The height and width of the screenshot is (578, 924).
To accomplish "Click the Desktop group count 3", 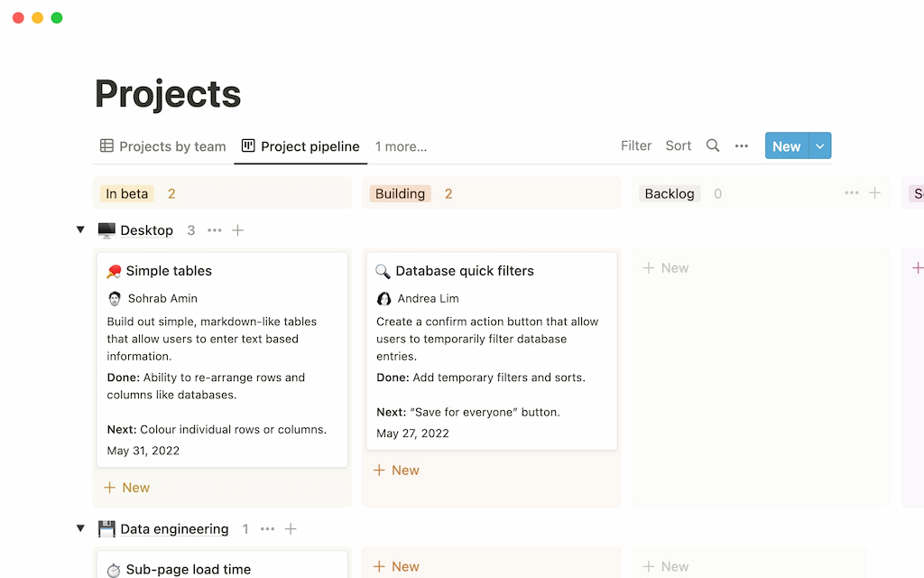I will click(x=191, y=230).
